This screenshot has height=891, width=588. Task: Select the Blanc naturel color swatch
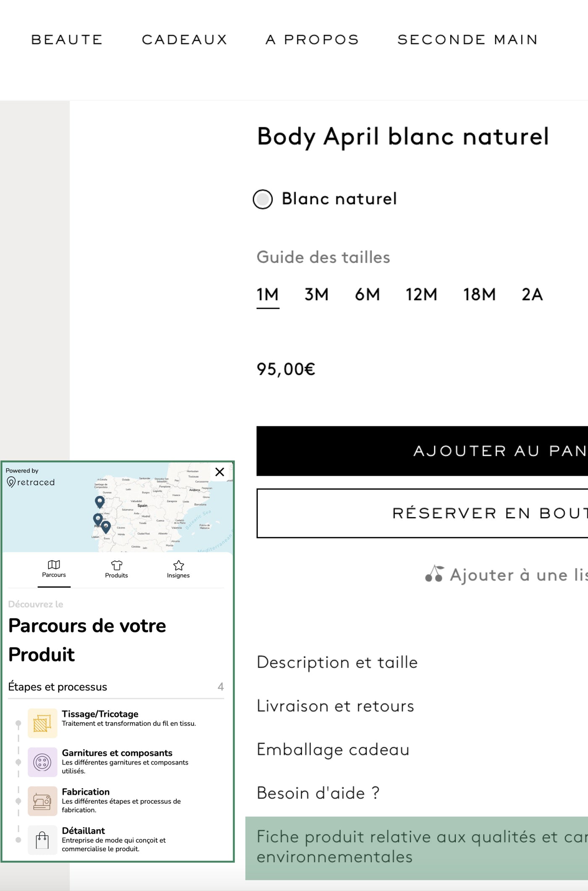click(x=263, y=199)
